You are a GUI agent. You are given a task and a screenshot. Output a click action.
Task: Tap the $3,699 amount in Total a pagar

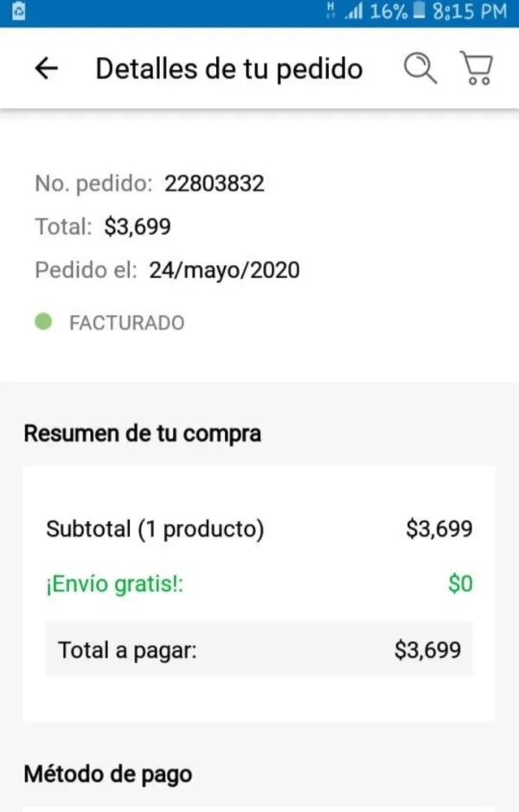pyautogui.click(x=427, y=649)
